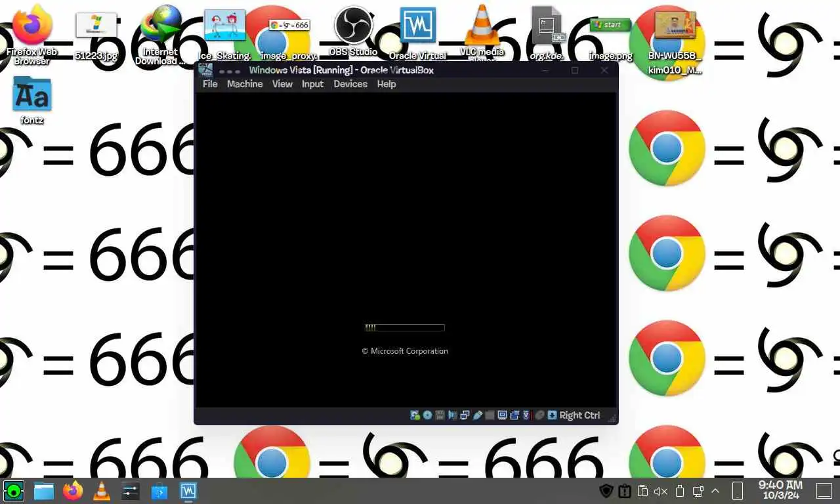The width and height of the screenshot is (840, 504).
Task: Click the hard disk activity icon in VM status bar
Action: pyautogui.click(x=415, y=415)
